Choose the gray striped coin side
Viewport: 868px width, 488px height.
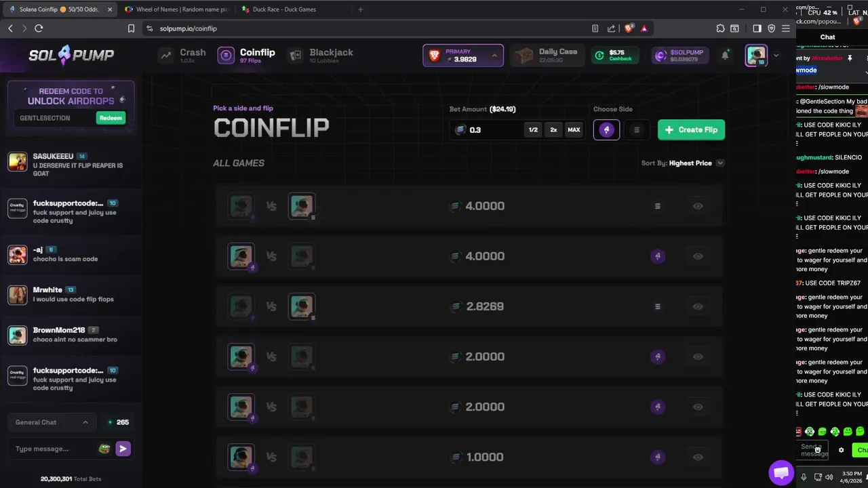[636, 130]
